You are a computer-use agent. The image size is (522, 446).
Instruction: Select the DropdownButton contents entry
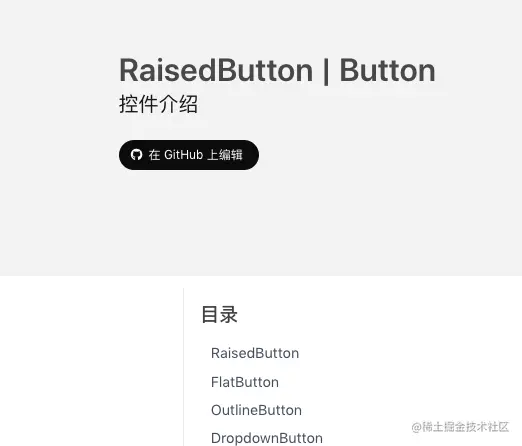point(267,438)
